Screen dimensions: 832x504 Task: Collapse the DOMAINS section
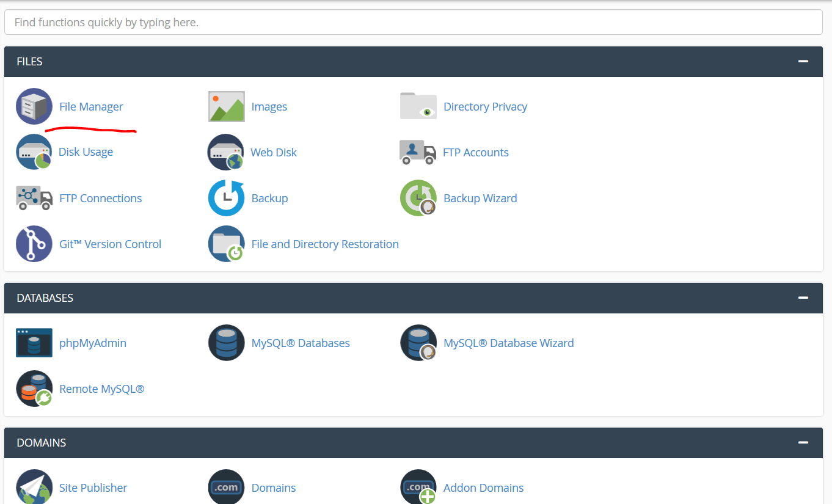[803, 443]
